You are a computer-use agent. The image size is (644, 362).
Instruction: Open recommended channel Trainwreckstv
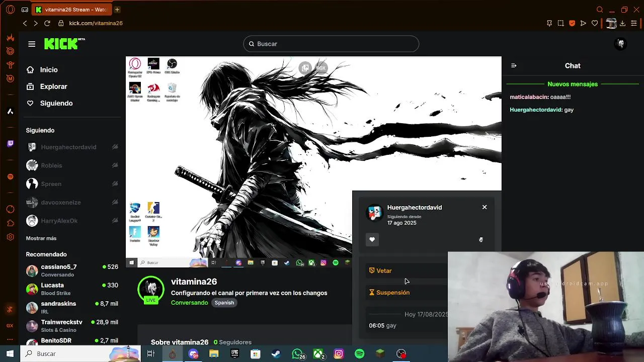[x=72, y=326]
